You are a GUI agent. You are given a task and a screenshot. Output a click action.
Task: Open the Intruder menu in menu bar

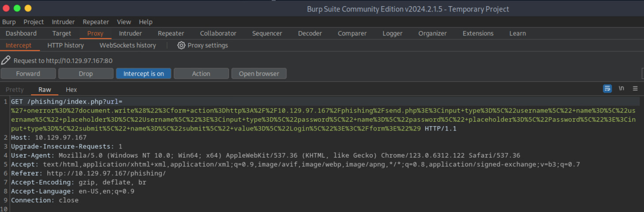(x=63, y=22)
